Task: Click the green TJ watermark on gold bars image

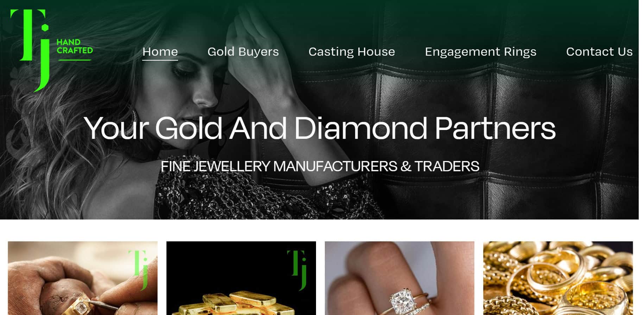Action: click(297, 270)
